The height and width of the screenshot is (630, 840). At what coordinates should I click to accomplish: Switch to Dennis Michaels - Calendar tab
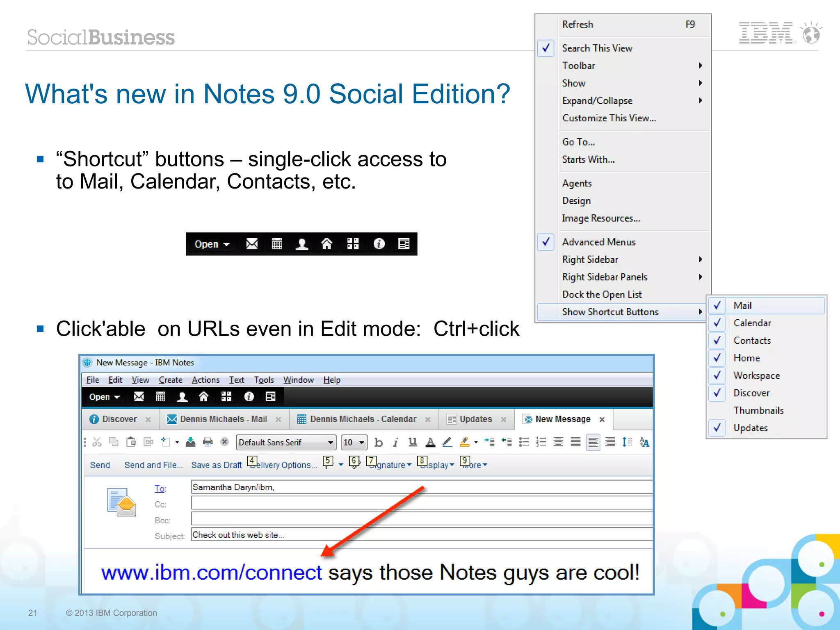click(x=363, y=419)
